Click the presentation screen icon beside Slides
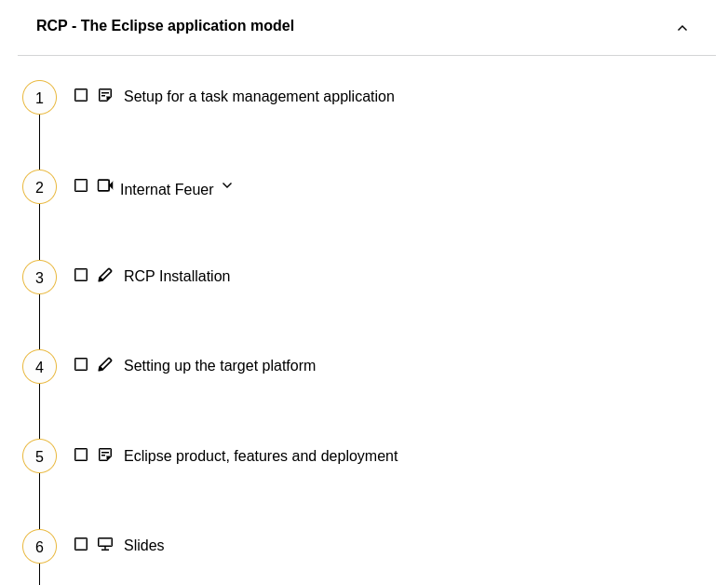This screenshot has width=728, height=585. tap(105, 544)
